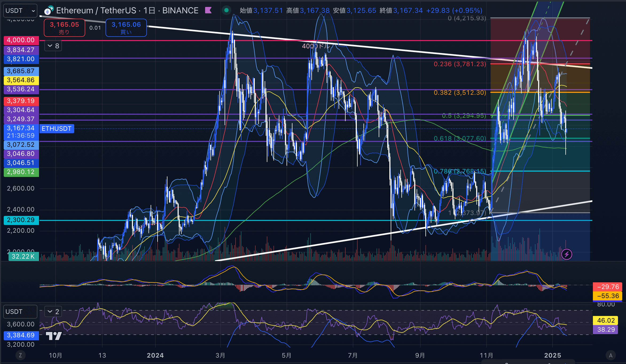Open the USDT currency dropdown at top
The image size is (626, 364).
20,11
